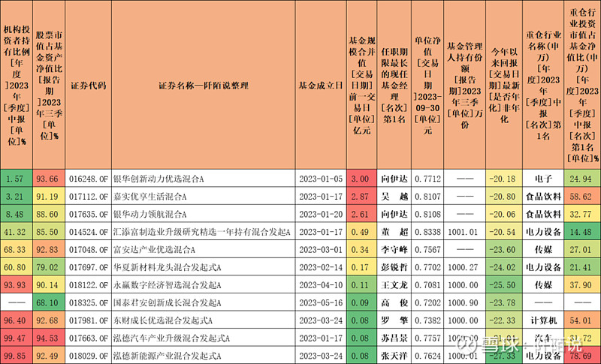The image size is (601, 364).
Task: Select institutional holding cell 41.32
Action: 17,232
